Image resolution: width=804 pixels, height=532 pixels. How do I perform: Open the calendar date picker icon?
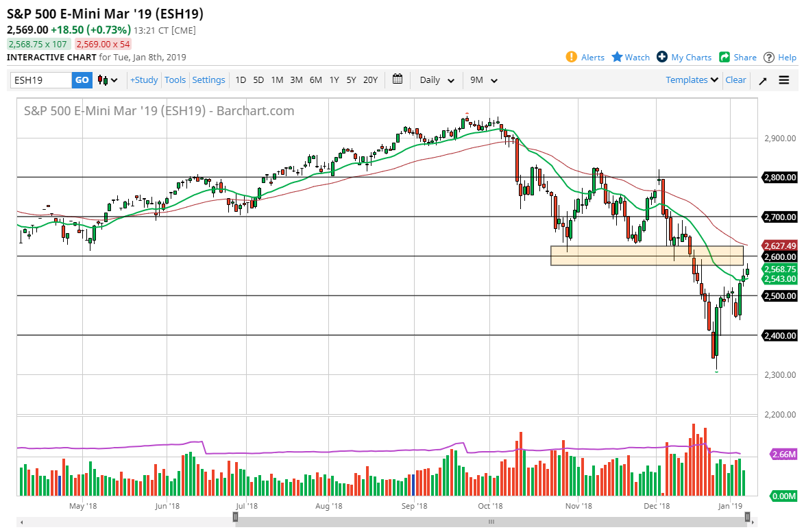click(397, 80)
